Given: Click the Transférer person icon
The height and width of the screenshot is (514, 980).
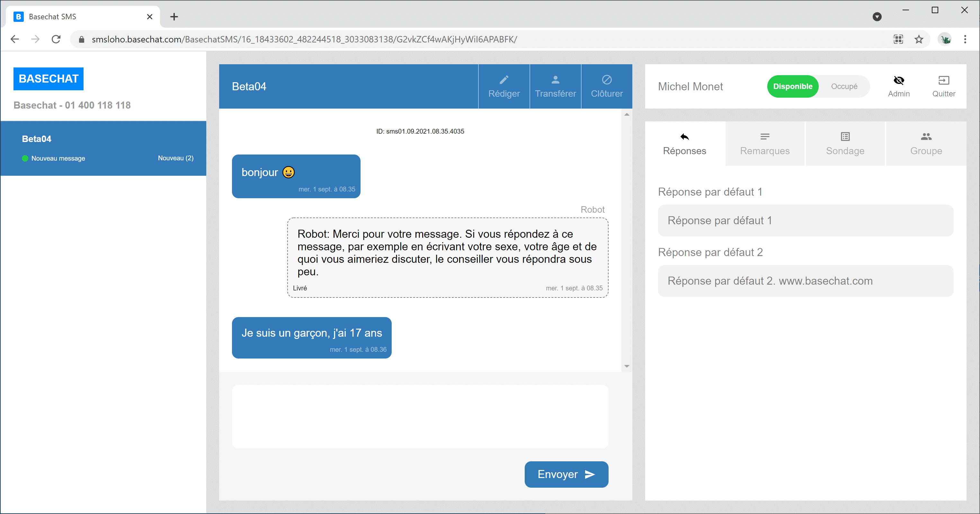Looking at the screenshot, I should [x=555, y=80].
